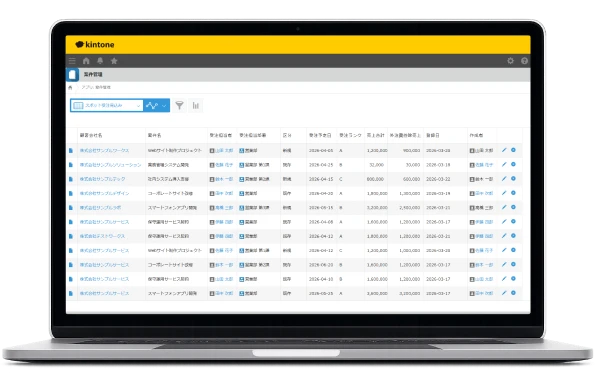Image resolution: width=595 pixels, height=383 pixels.
Task: Open details icon for the first record
Action: coord(71,151)
